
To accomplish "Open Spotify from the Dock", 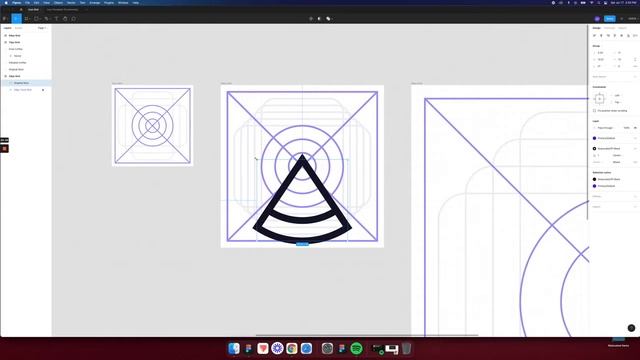I will click(x=356, y=349).
